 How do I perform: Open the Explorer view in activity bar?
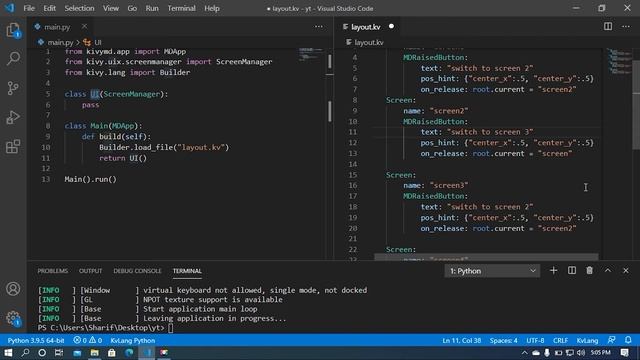tap(13, 30)
